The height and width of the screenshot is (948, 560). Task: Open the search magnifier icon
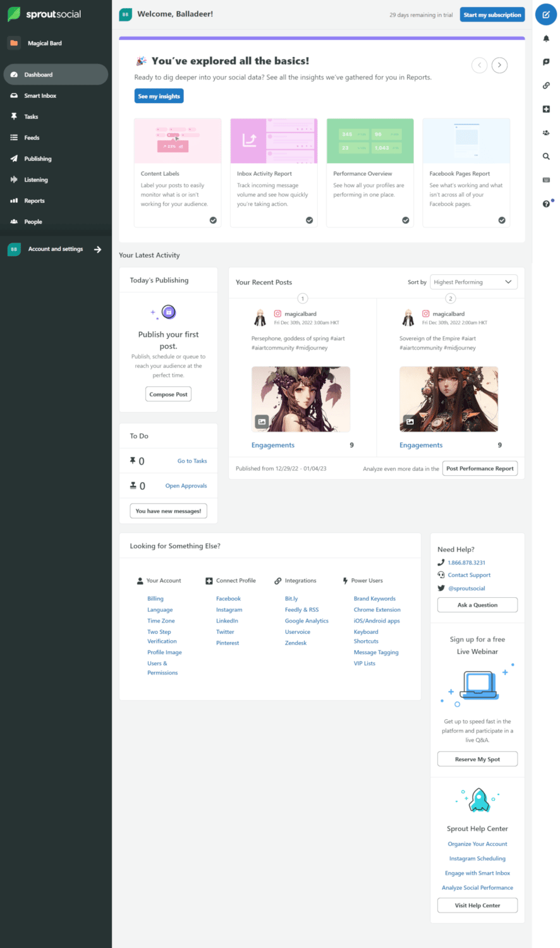coord(546,156)
